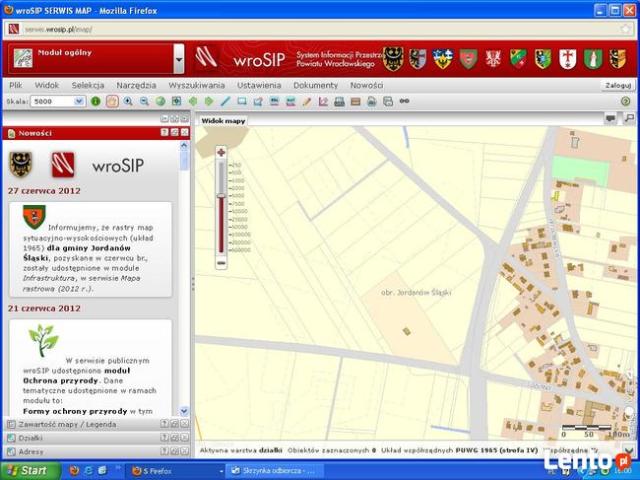Click the print icon in toolbar

[339, 101]
